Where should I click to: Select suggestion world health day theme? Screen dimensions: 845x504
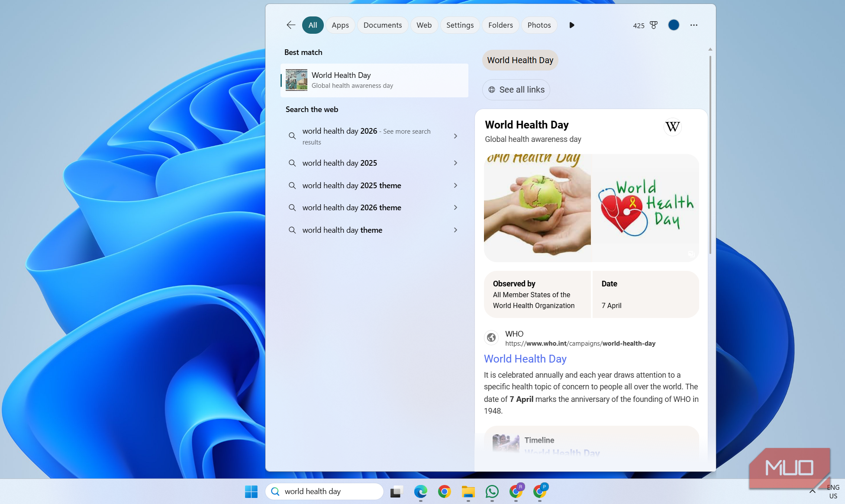coord(342,230)
